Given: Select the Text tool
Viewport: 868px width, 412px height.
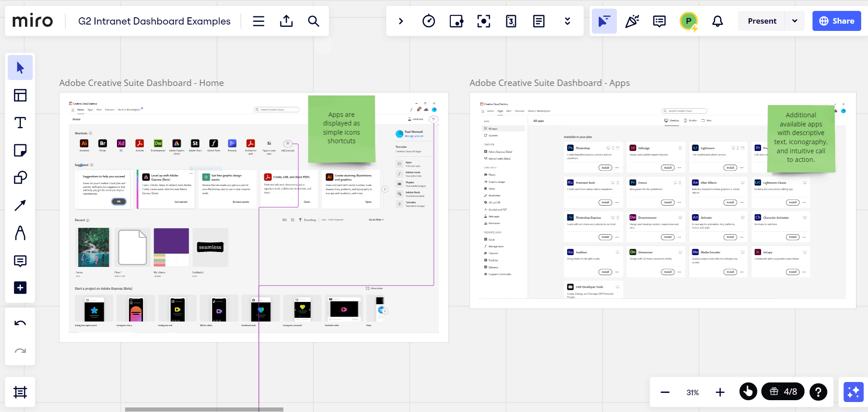Looking at the screenshot, I should pyautogui.click(x=20, y=123).
